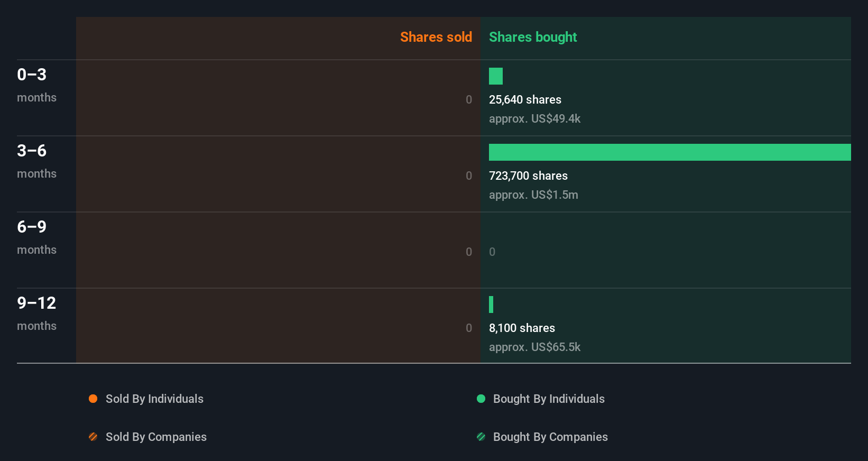Image resolution: width=868 pixels, height=461 pixels.
Task: Toggle the Sold By Individuals legend label
Action: pyautogui.click(x=154, y=399)
